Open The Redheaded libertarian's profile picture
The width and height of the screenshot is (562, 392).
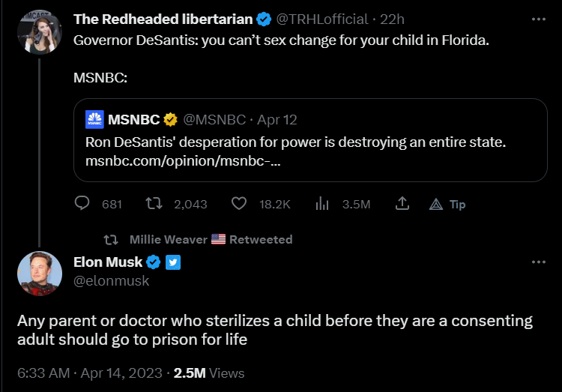pos(40,32)
